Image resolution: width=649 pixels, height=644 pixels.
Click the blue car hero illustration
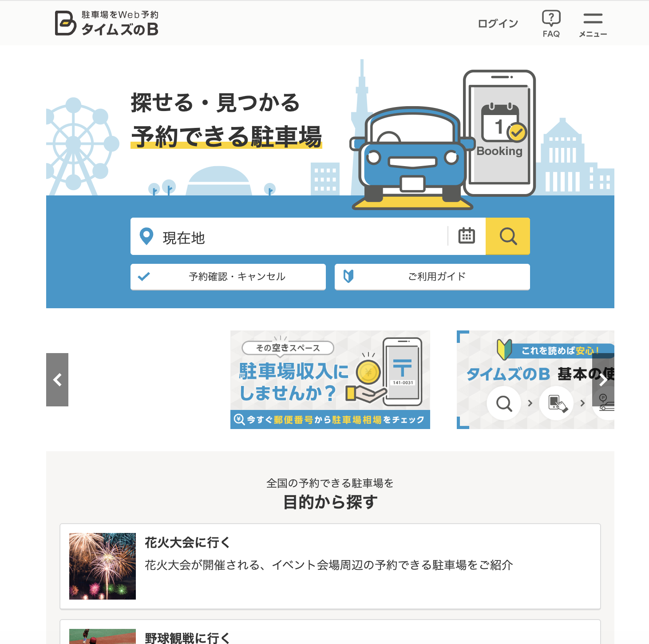coord(412,159)
